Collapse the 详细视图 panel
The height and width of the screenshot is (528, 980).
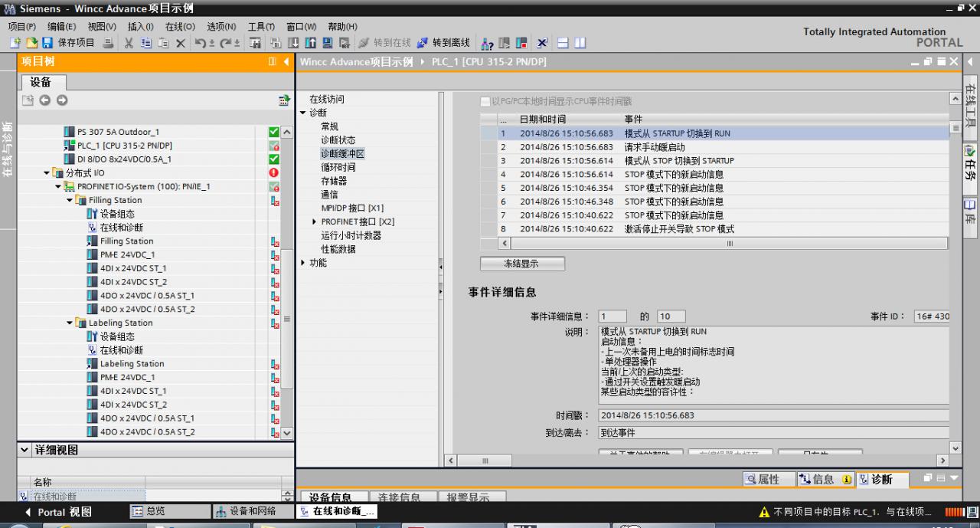25,451
